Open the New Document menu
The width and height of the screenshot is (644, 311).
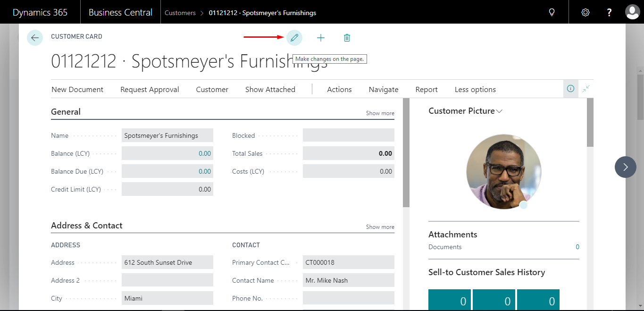(77, 90)
